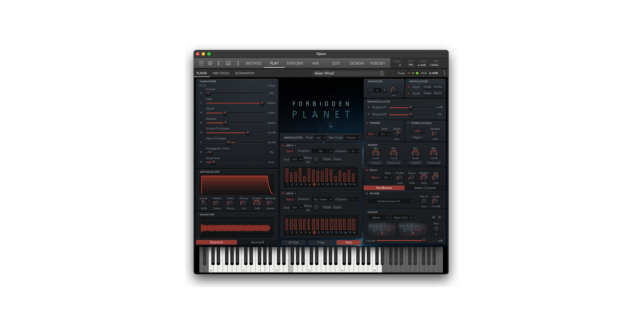Enable Ringmod A power toggle
Viewport: 644px width, 322px height.
click(369, 107)
